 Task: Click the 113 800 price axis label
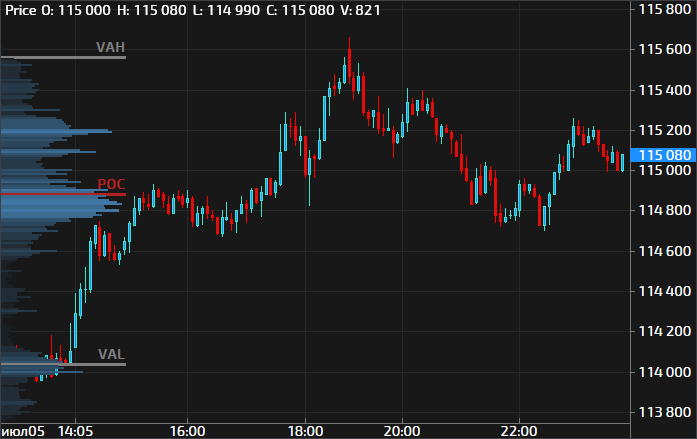[665, 412]
